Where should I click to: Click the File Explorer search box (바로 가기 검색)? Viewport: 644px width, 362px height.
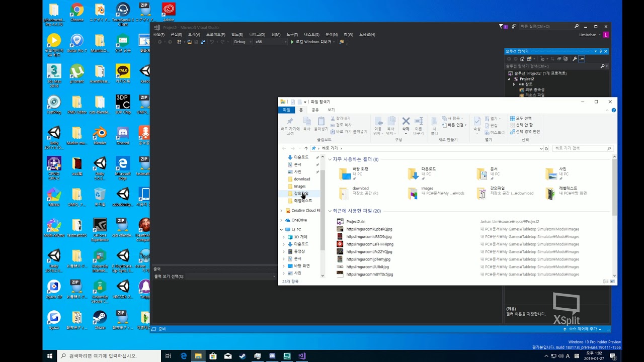(x=582, y=148)
